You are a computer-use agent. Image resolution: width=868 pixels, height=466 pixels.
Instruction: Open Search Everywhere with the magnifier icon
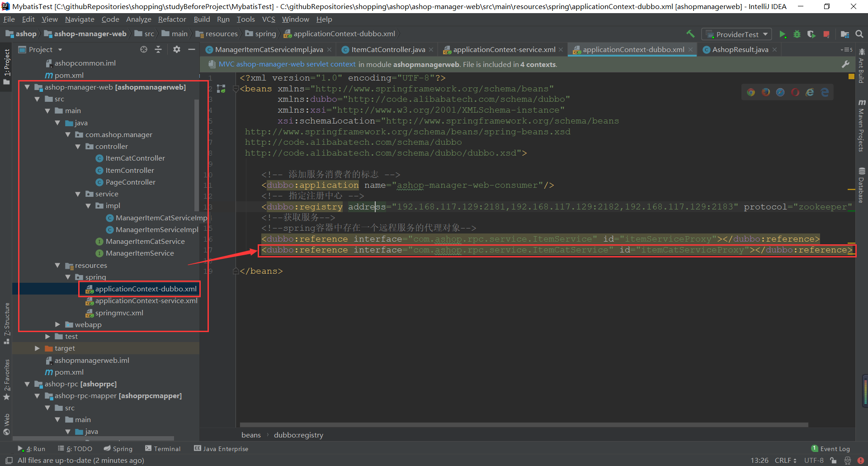click(x=859, y=34)
